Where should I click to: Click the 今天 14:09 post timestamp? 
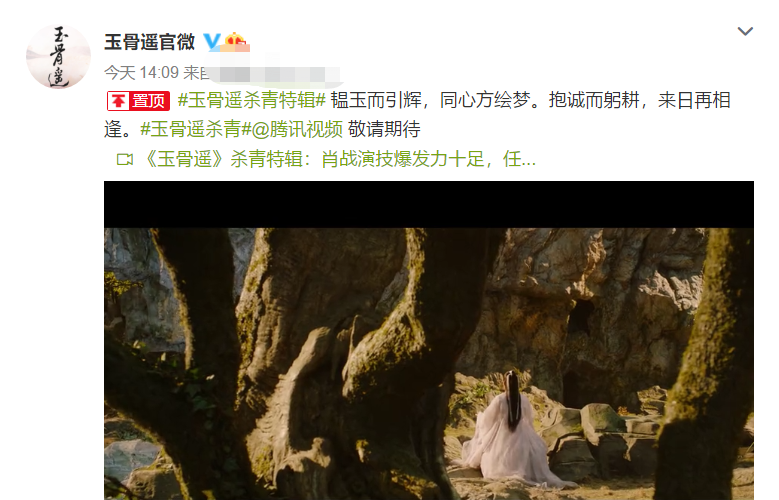click(141, 73)
